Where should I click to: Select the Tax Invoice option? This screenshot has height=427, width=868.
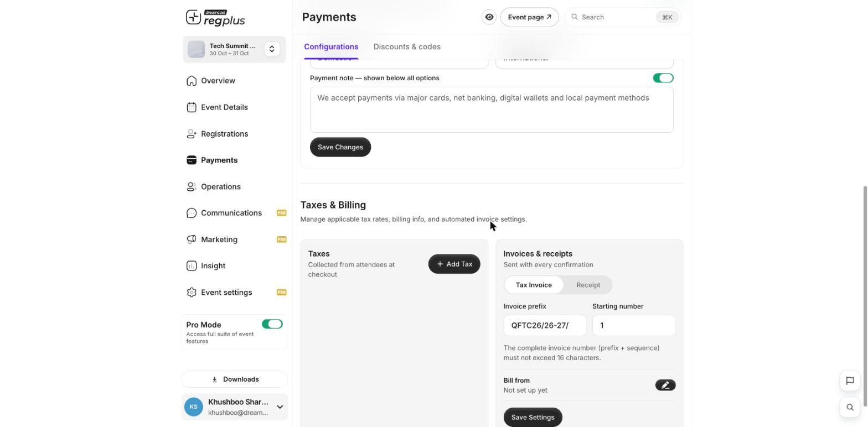(534, 285)
